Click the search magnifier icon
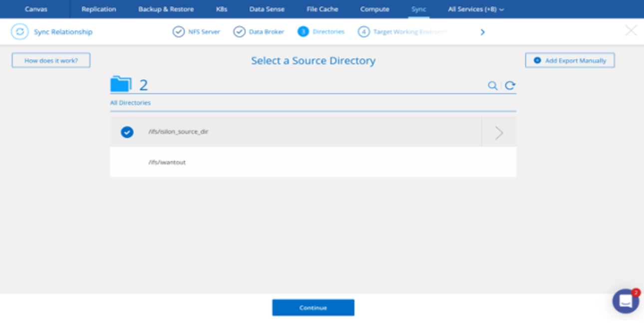The height and width of the screenshot is (324, 644). (x=492, y=86)
